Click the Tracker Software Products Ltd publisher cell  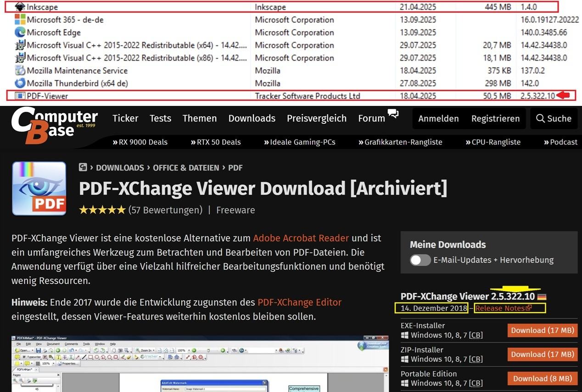coord(308,96)
